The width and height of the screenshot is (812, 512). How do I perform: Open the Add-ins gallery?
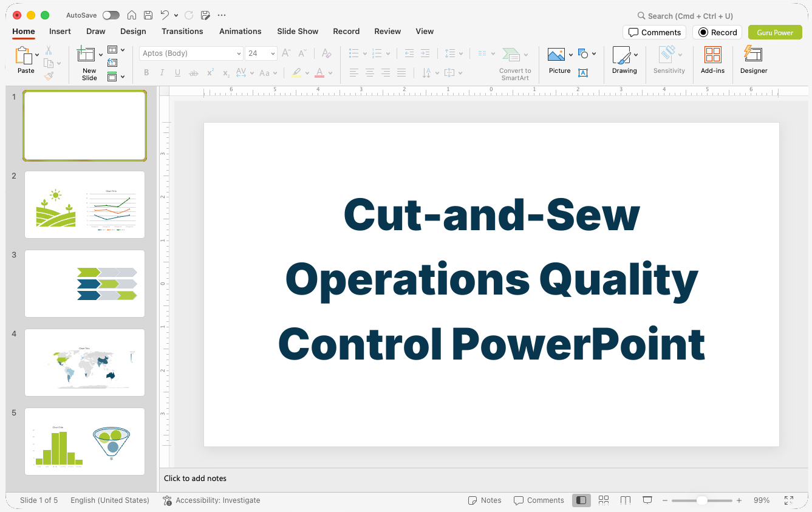coord(713,61)
